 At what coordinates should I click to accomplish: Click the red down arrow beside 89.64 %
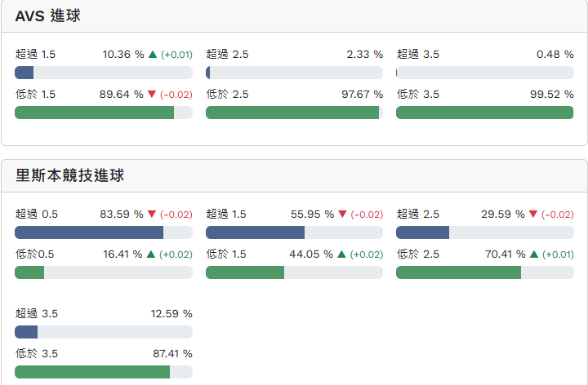coord(152,95)
